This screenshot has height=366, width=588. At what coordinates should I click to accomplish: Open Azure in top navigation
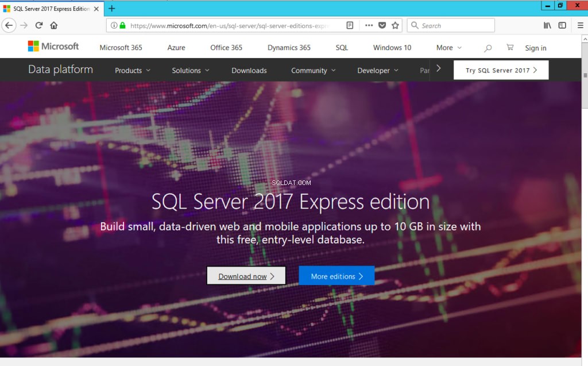tap(176, 48)
